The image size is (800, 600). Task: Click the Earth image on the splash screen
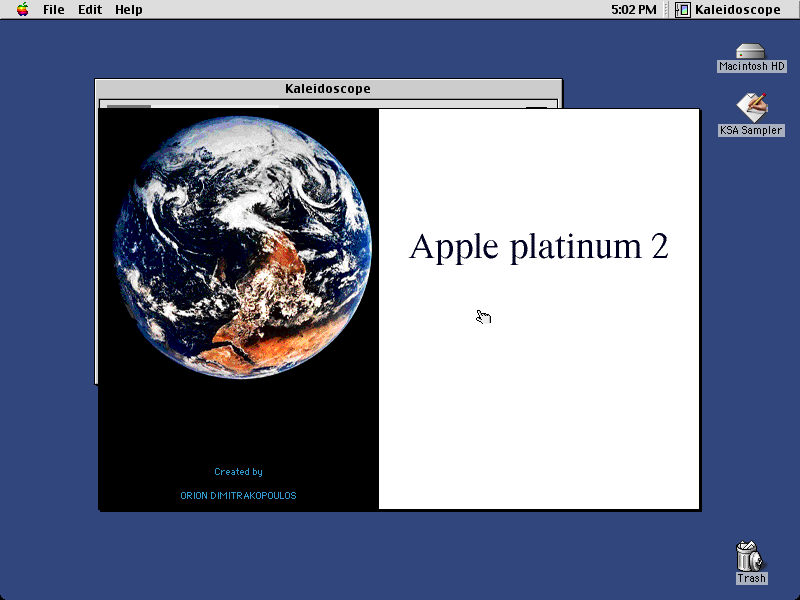point(242,247)
